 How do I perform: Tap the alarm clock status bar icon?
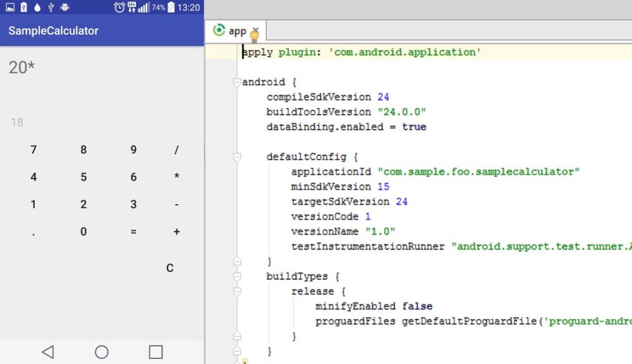click(119, 7)
